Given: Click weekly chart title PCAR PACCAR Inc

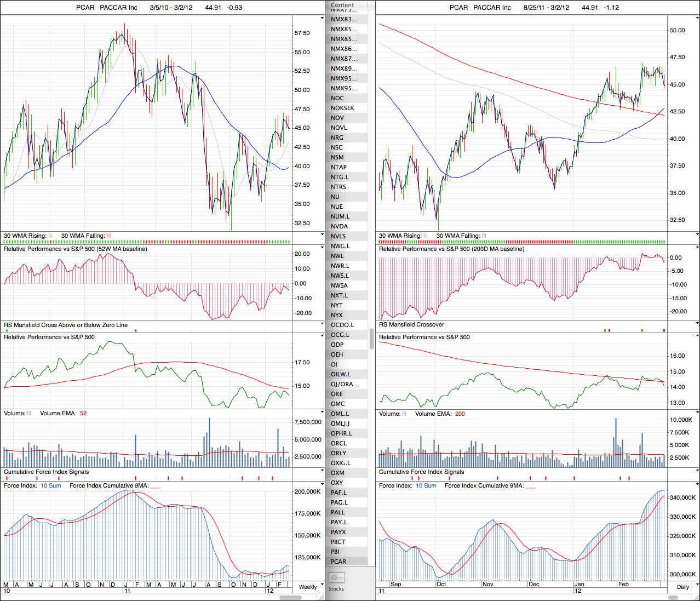Looking at the screenshot, I should [x=107, y=8].
